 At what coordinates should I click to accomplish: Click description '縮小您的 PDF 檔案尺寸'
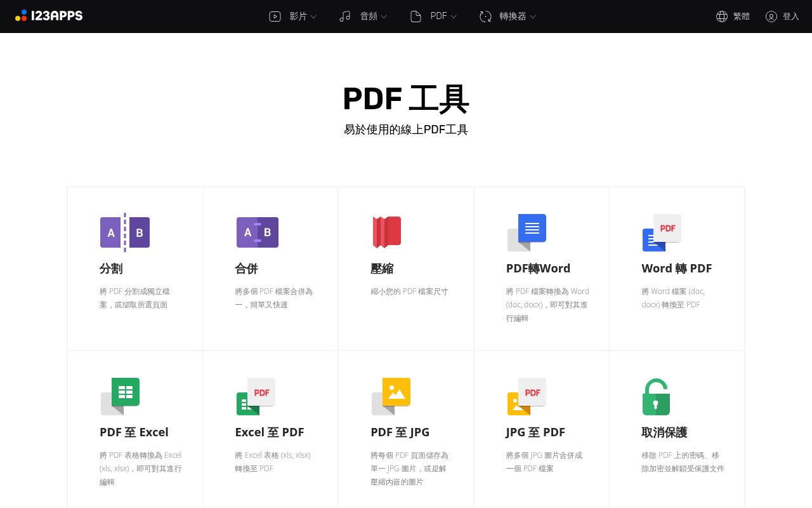click(x=410, y=291)
